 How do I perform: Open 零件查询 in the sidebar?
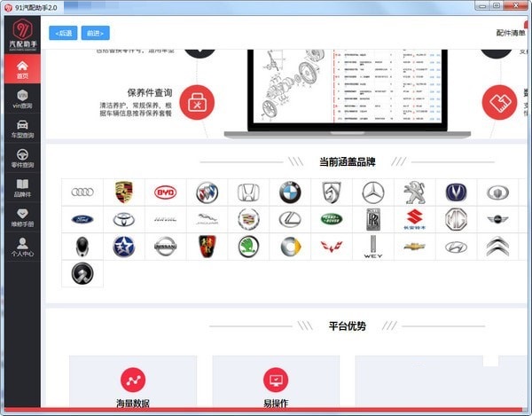click(x=22, y=159)
